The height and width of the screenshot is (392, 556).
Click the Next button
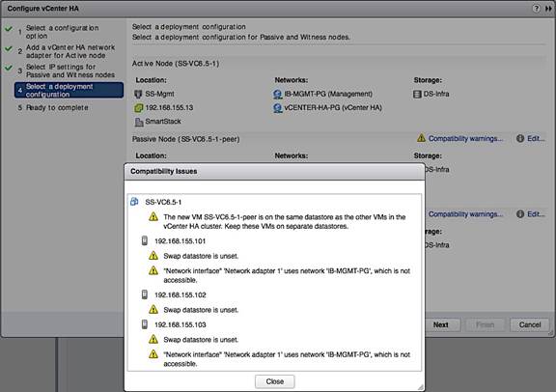coord(440,324)
